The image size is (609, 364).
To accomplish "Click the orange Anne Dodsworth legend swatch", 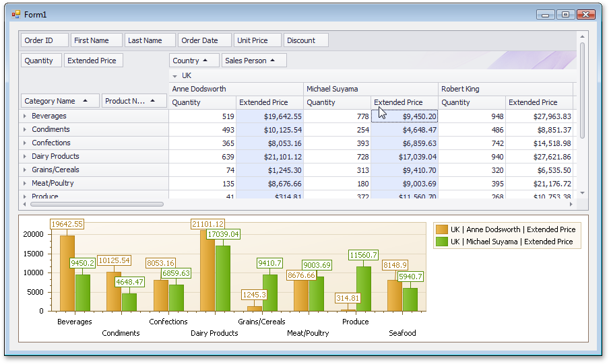I will pyautogui.click(x=442, y=229).
